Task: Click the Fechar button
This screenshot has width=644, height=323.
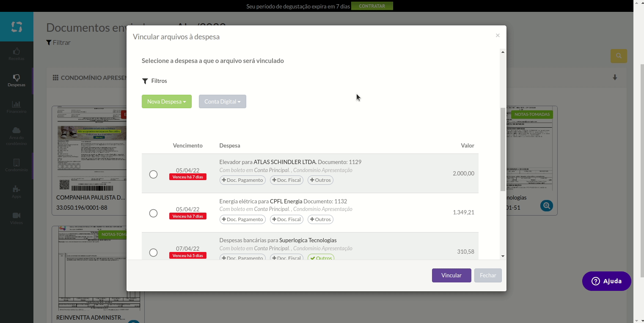Action: (488, 275)
